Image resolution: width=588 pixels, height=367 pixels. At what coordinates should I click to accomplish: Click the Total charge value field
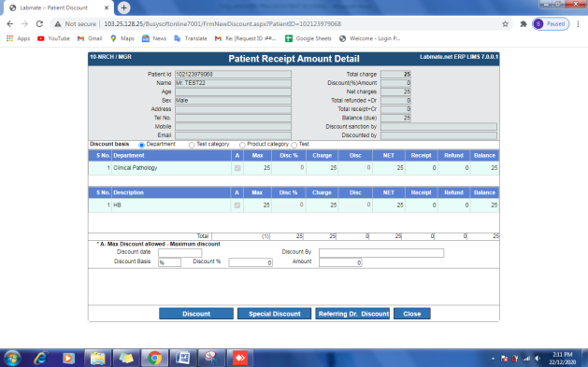tap(395, 74)
